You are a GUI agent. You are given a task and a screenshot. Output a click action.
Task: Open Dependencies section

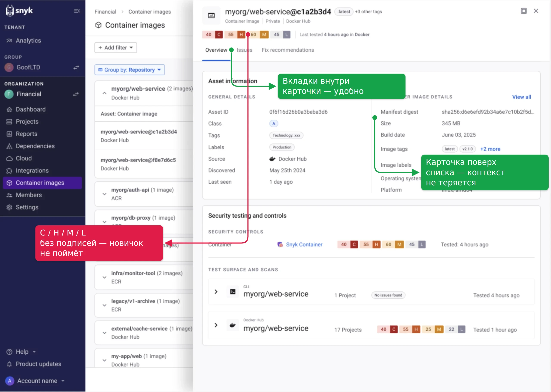(30, 146)
